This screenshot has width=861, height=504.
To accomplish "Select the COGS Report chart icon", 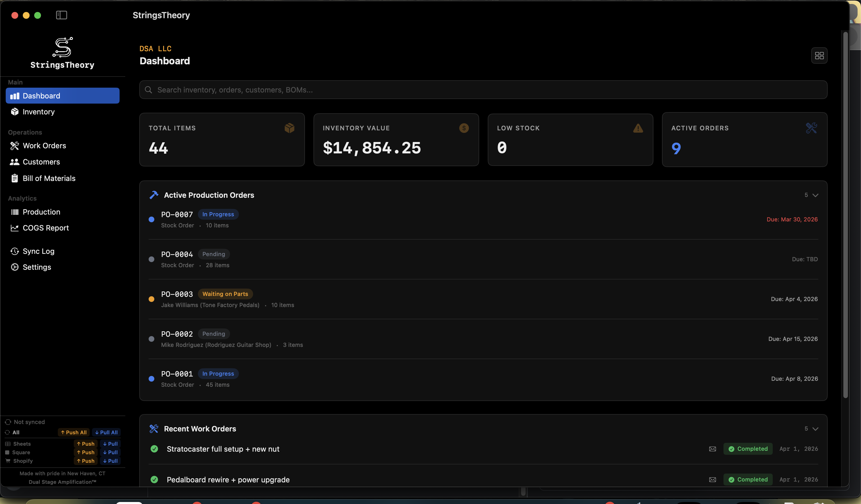I will (x=14, y=228).
